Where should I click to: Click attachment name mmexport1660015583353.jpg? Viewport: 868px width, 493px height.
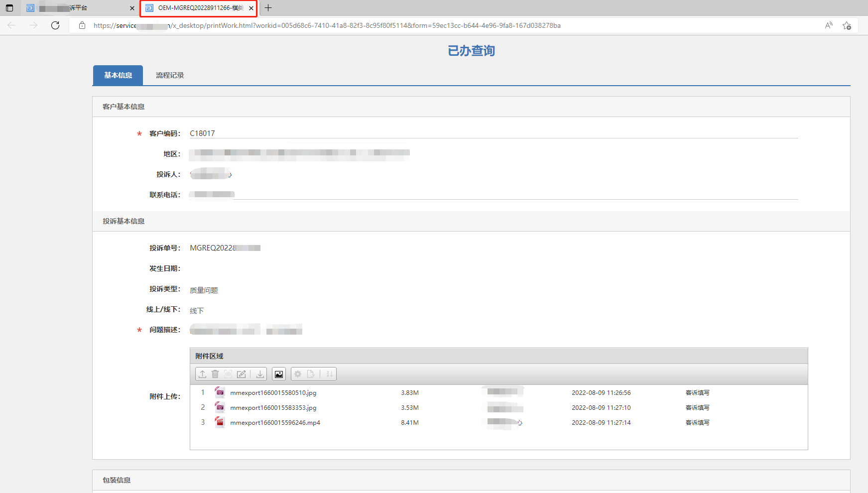click(273, 408)
